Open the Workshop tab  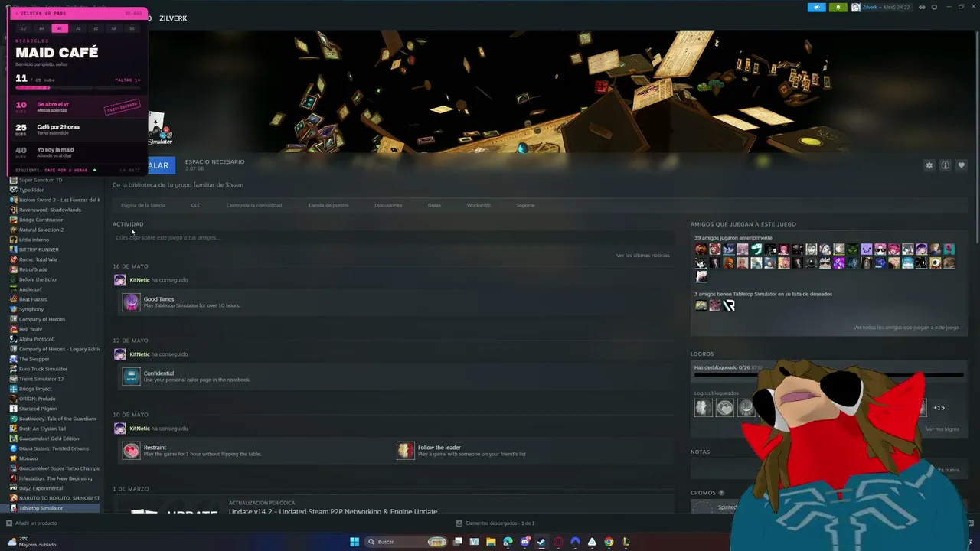pos(479,205)
